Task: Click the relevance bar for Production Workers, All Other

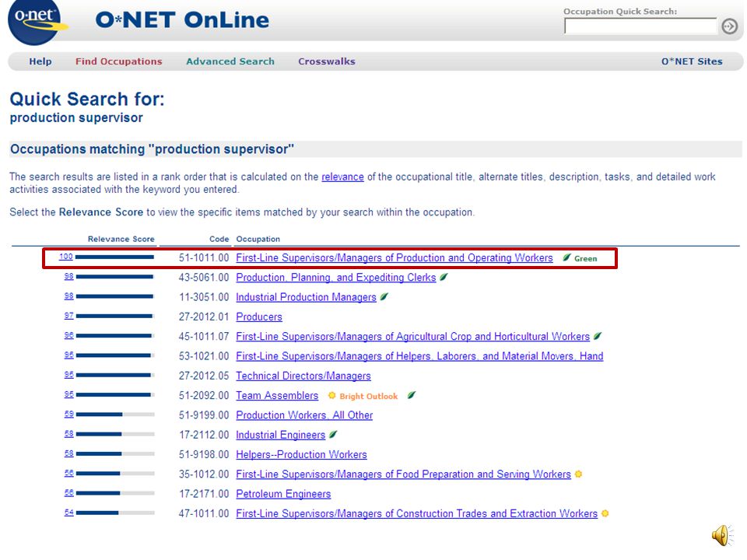Action: [x=115, y=415]
